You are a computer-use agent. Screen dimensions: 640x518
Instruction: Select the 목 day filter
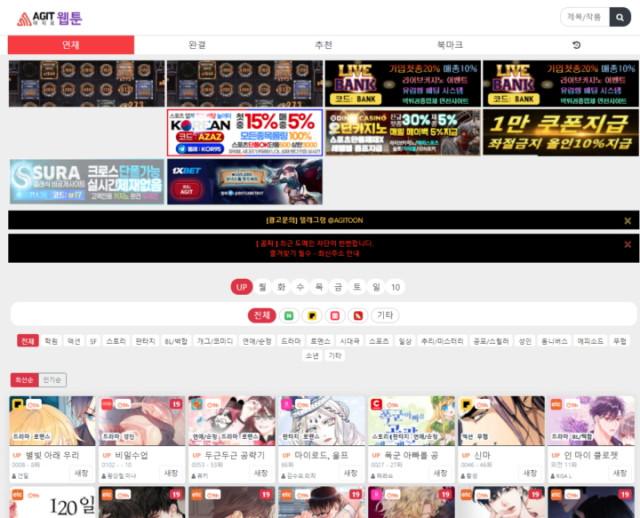(x=319, y=287)
